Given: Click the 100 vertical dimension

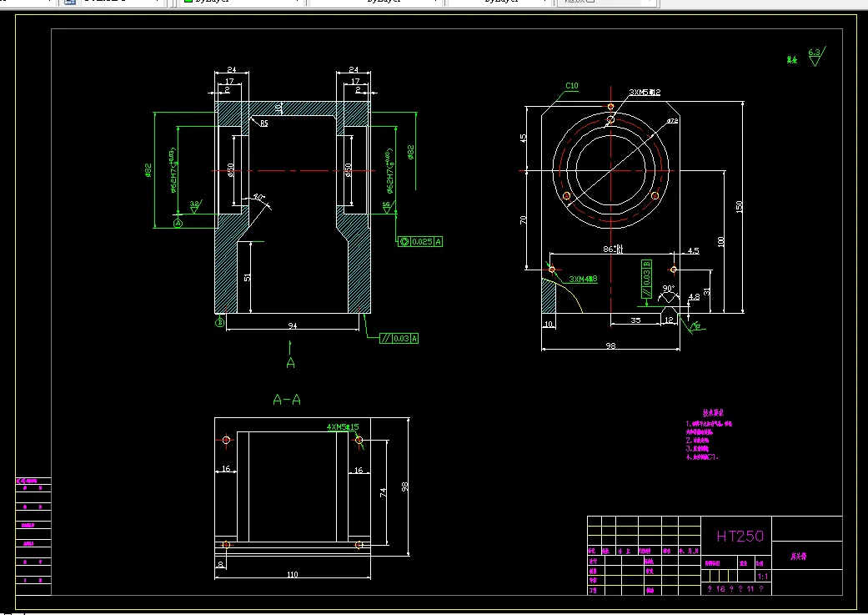Looking at the screenshot, I should pos(720,241).
